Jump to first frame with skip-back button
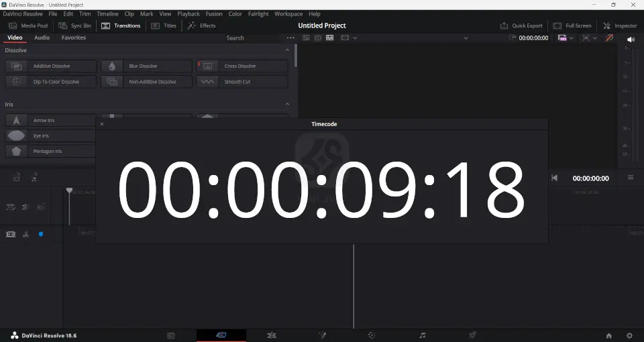 (x=555, y=178)
